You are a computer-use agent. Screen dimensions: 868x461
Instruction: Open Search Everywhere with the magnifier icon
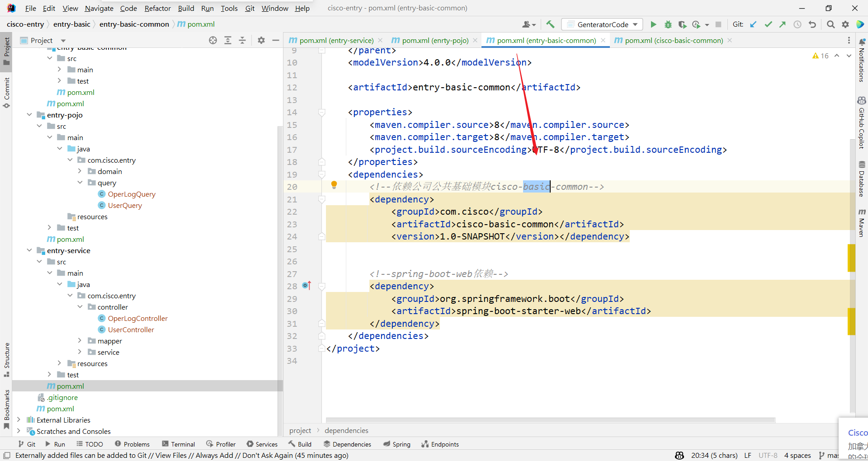pos(830,24)
